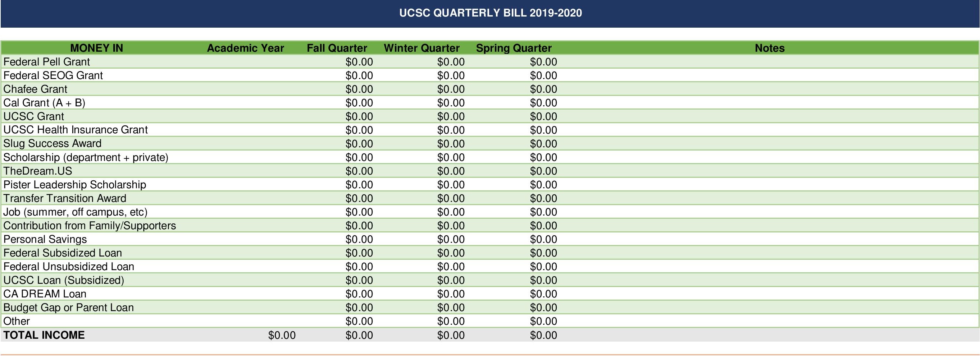Click the Cal Grant (A + B) row label
Image resolution: width=980 pixels, height=356 pixels.
44,103
